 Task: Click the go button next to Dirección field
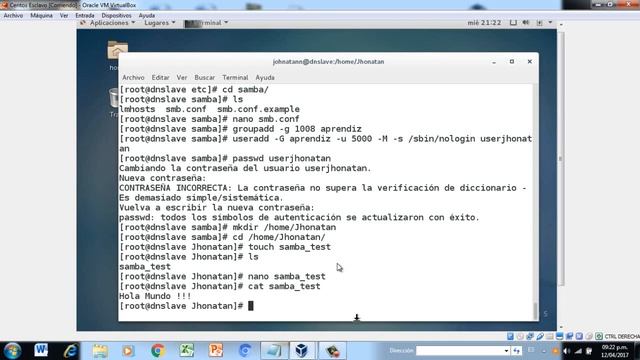point(517,351)
